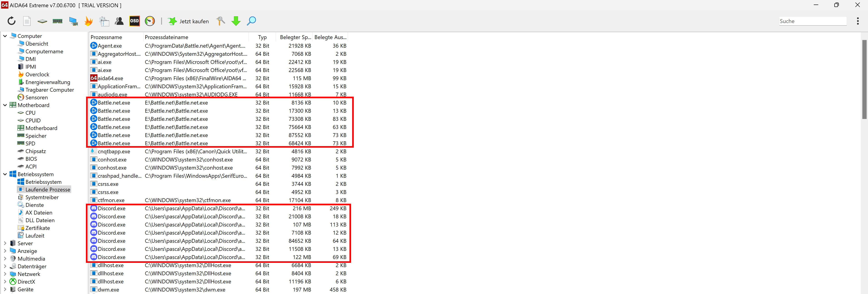This screenshot has height=294, width=868.
Task: Click the magnifier search toolbar icon
Action: pos(251,21)
